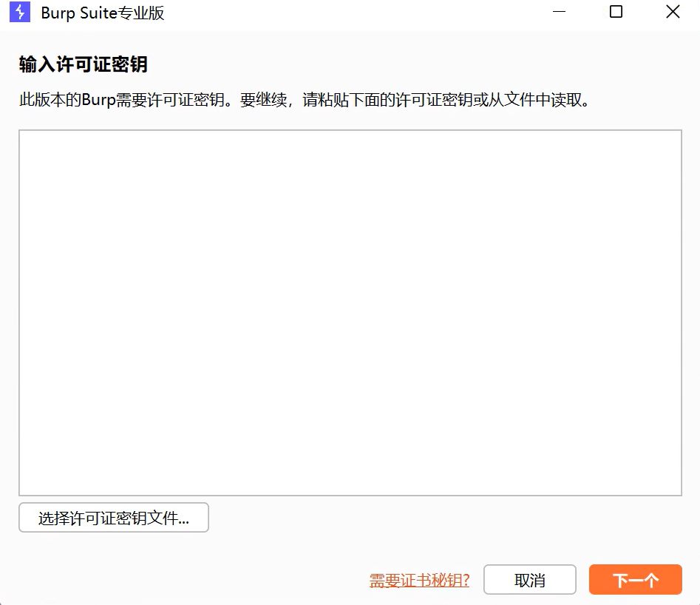
Task: Minimize the Burp Suite window
Action: 558,12
